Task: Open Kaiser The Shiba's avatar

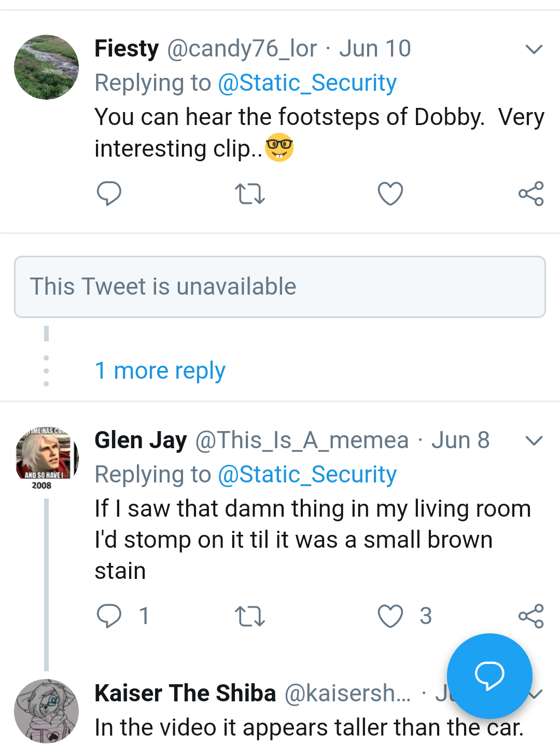Action: tap(47, 711)
